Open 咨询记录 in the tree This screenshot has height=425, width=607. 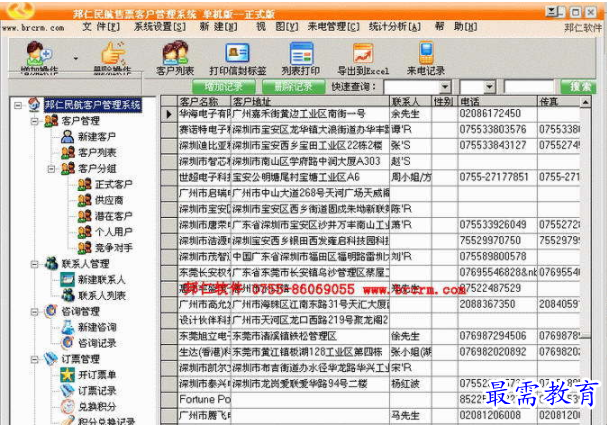tap(97, 343)
